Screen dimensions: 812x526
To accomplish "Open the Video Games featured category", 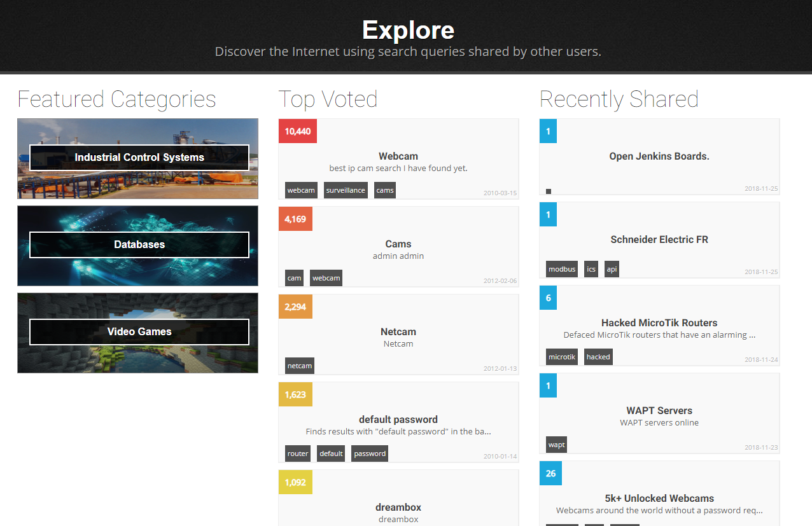I will [x=139, y=332].
